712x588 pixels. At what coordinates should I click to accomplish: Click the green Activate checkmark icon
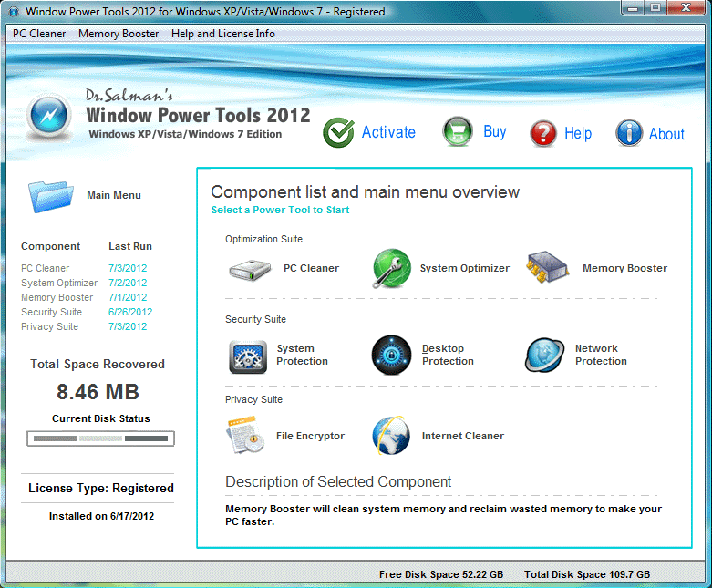[338, 132]
